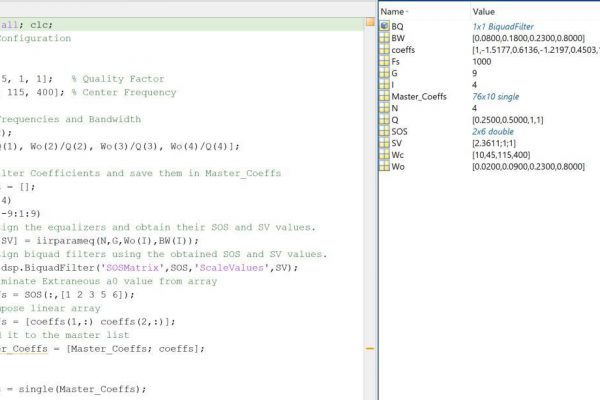Click the '1x1 BiquadFilter' value
The image size is (600, 400).
coord(503,26)
